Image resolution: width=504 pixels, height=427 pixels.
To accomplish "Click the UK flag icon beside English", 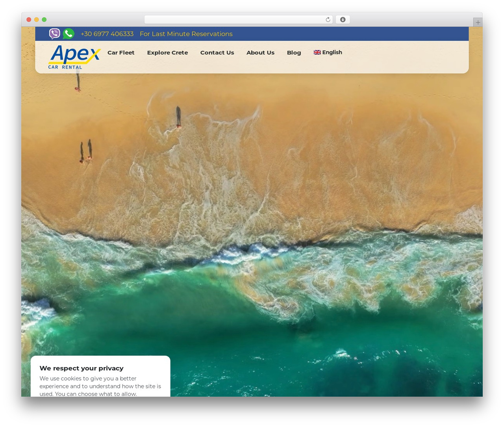I will coord(317,52).
